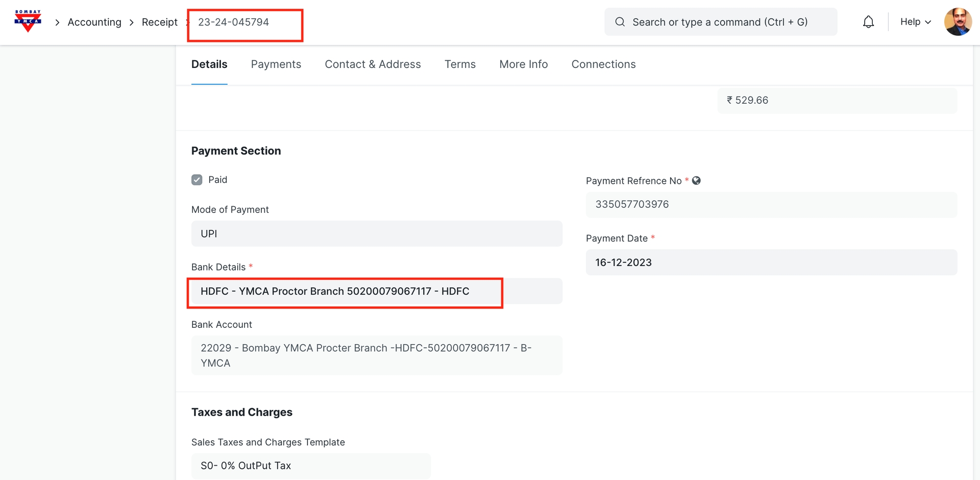Toggle the Paid checkbox
Image resolution: width=980 pixels, height=480 pixels.
pyautogui.click(x=197, y=180)
